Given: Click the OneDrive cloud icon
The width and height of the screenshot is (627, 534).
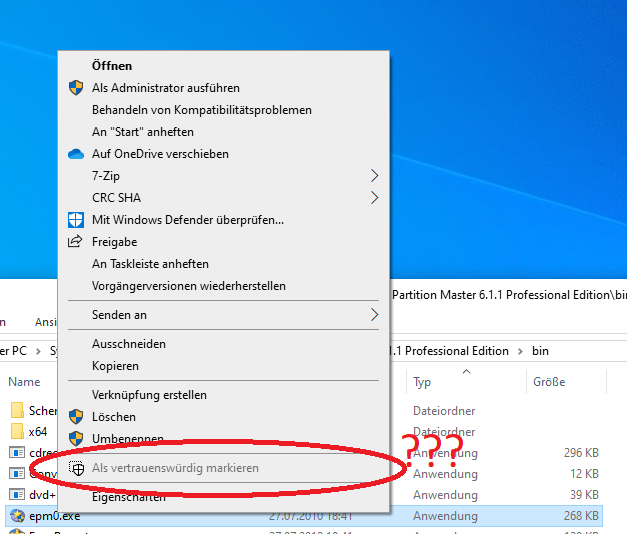Looking at the screenshot, I should (76, 154).
